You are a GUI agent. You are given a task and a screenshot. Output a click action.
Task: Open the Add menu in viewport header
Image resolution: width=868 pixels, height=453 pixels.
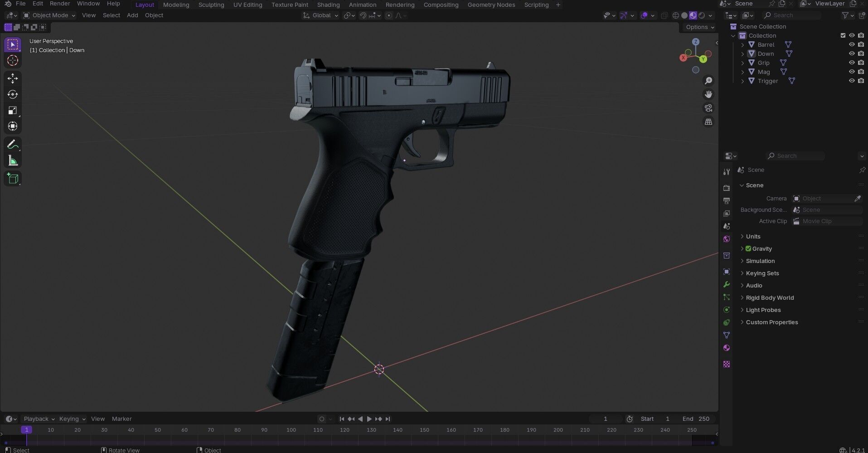coord(132,15)
